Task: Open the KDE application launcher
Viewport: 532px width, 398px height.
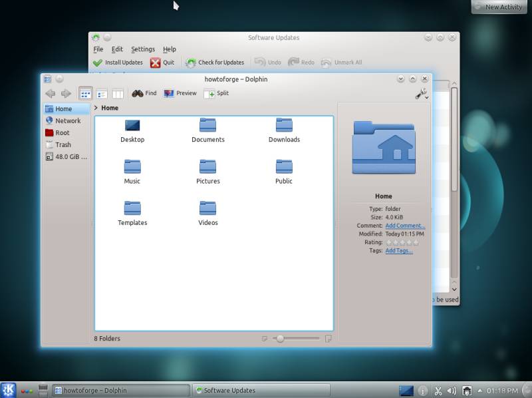Action: pyautogui.click(x=8, y=390)
